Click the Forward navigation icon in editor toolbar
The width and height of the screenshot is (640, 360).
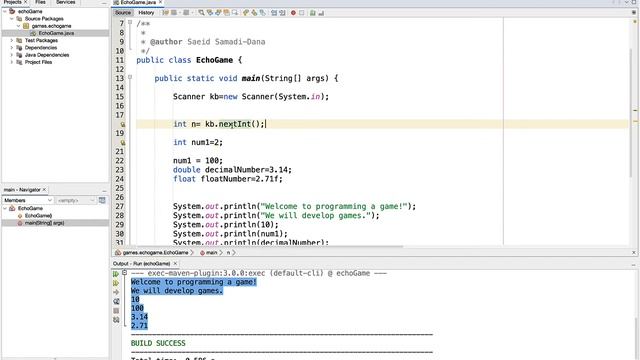coord(186,13)
